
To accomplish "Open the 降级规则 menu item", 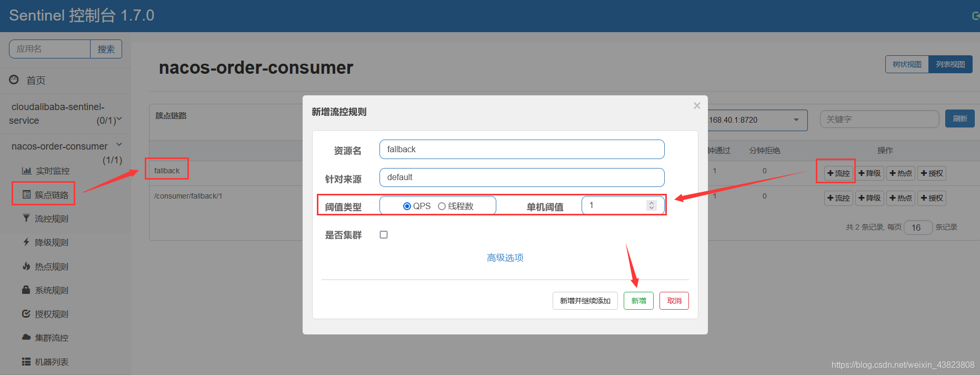I will [x=52, y=242].
